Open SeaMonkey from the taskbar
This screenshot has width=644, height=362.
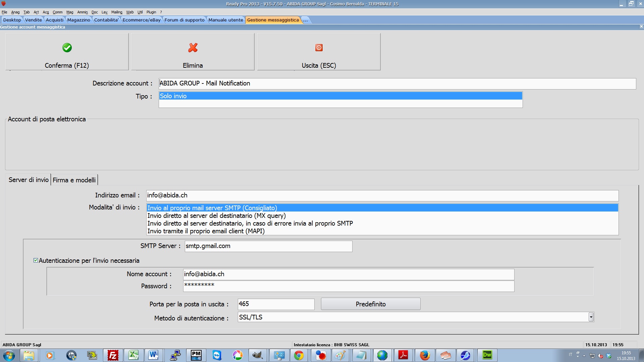click(x=466, y=355)
